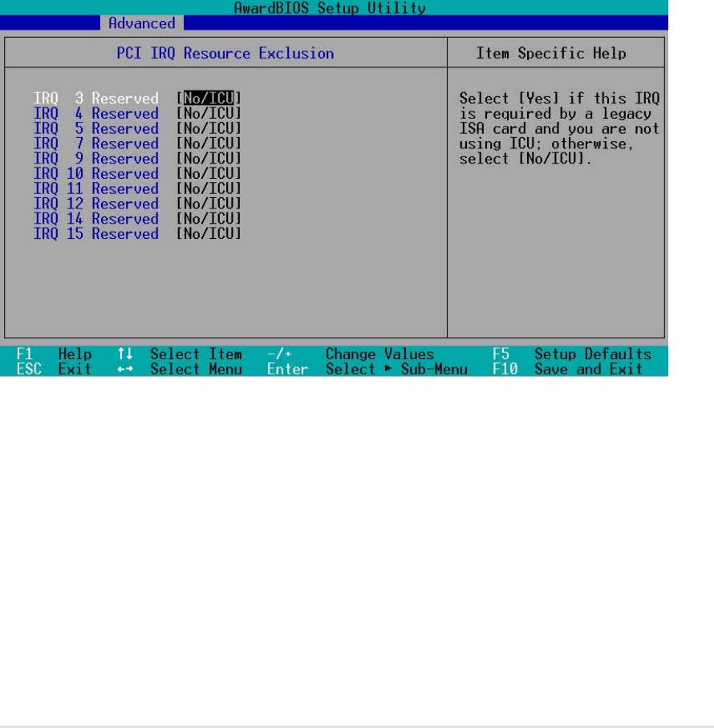Screen dimensions: 714x728
Task: Click the IRQ 15 Reserved label
Action: coord(96,233)
